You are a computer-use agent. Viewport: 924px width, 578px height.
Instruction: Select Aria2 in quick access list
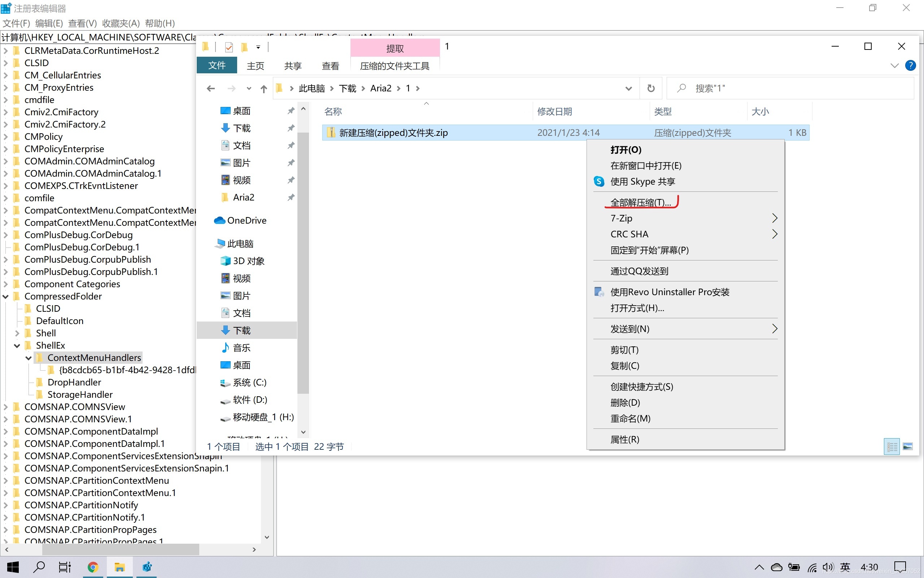244,197
